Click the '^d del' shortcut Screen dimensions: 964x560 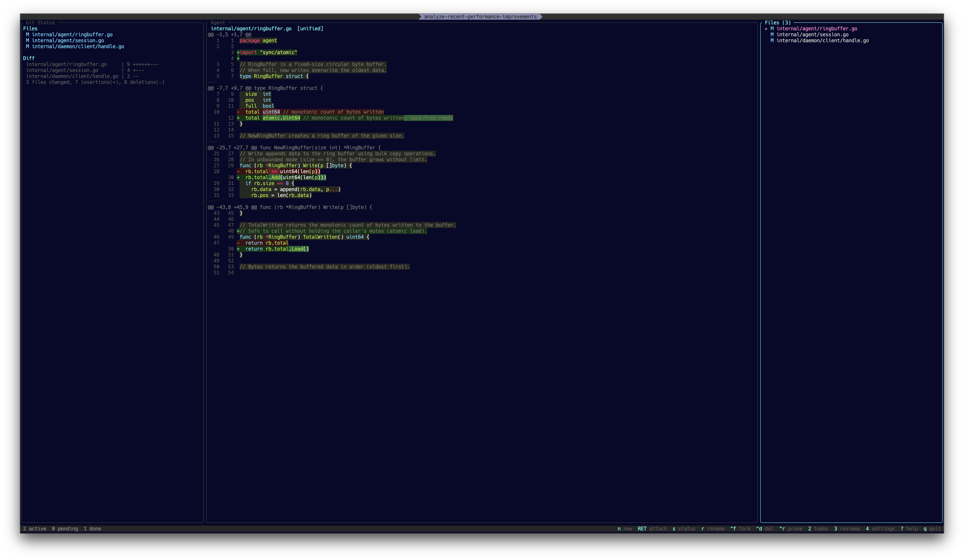point(765,529)
